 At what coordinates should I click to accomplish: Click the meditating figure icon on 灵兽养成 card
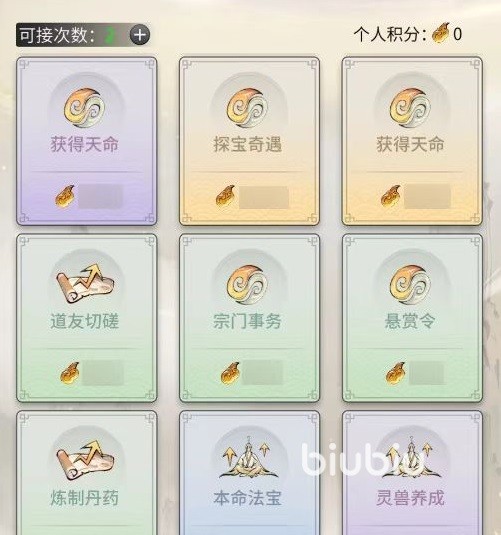(412, 458)
